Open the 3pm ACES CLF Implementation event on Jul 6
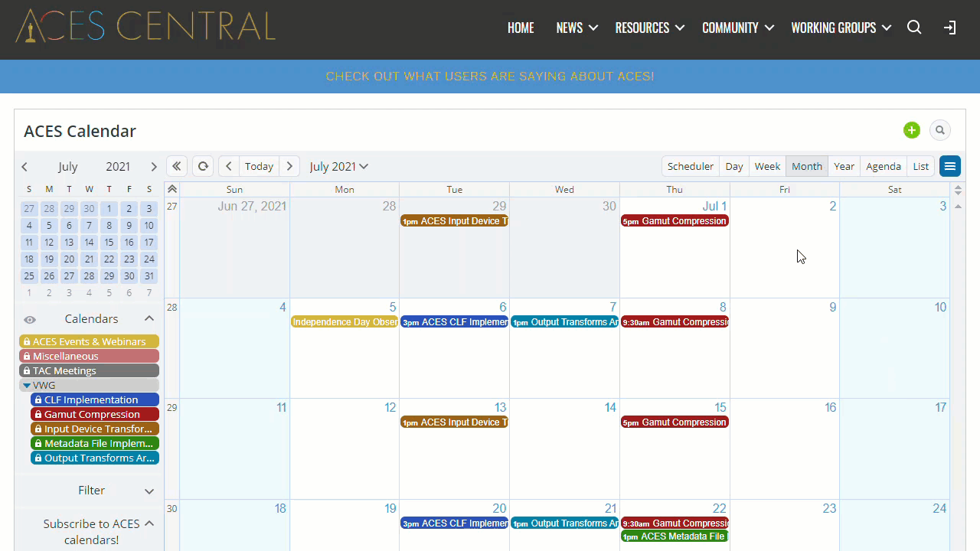The image size is (980, 551). click(x=454, y=322)
